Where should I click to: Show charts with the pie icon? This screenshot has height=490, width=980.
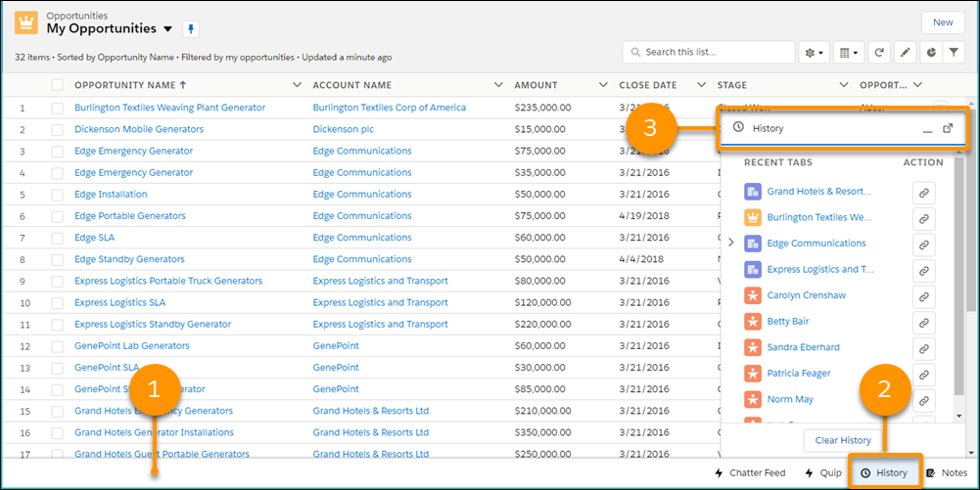931,53
